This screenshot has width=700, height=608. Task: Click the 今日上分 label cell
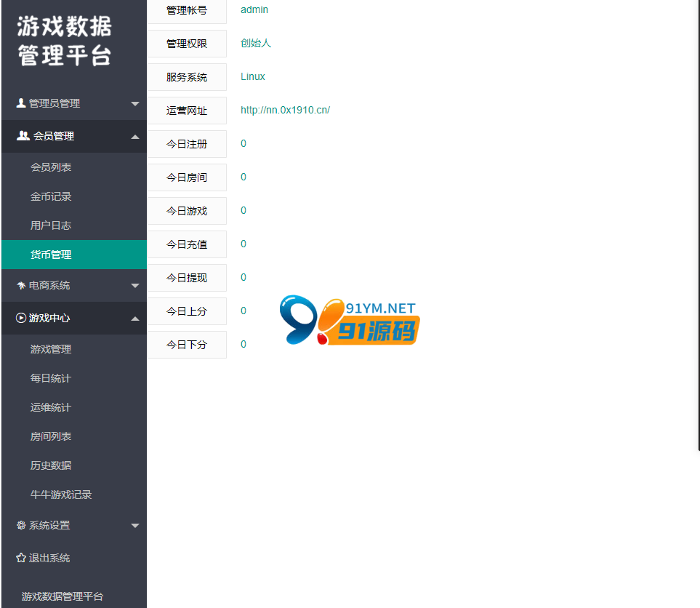pos(187,311)
